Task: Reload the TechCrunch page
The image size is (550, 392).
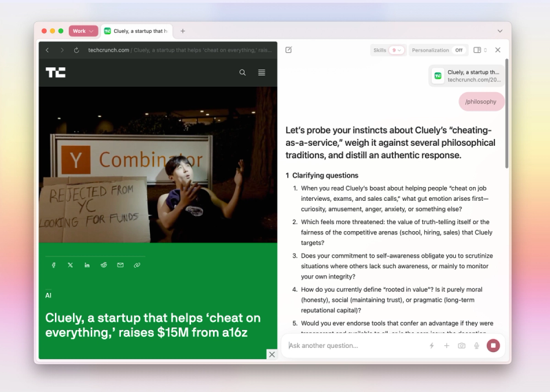Action: click(x=76, y=50)
